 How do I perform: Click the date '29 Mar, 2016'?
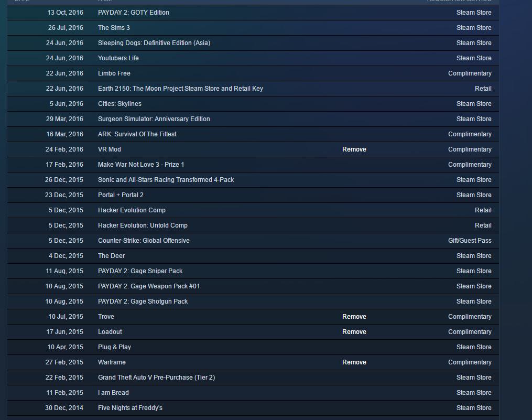(x=64, y=119)
